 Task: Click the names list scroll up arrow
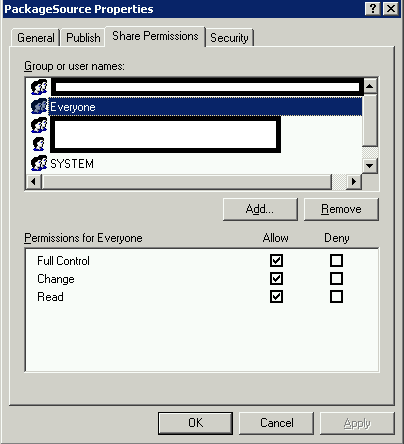click(x=369, y=86)
